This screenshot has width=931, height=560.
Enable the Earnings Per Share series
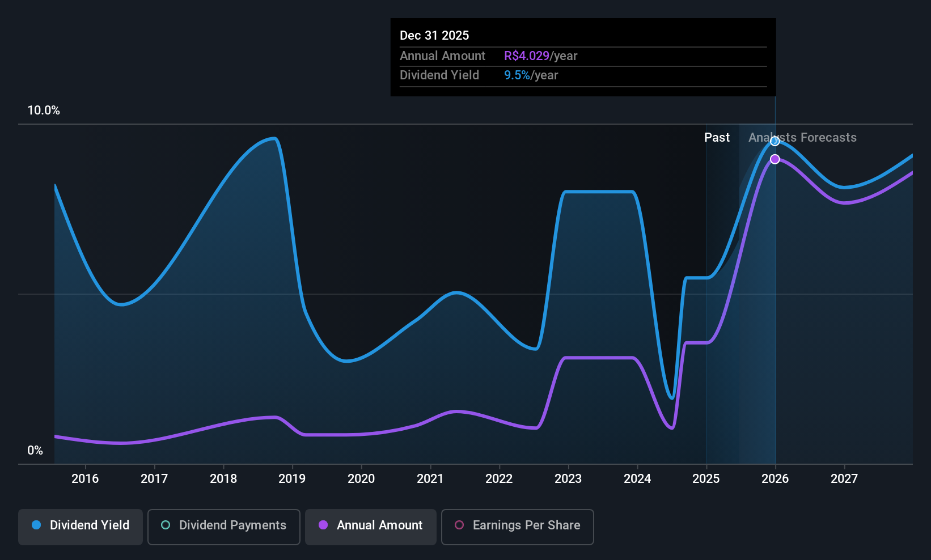518,527
